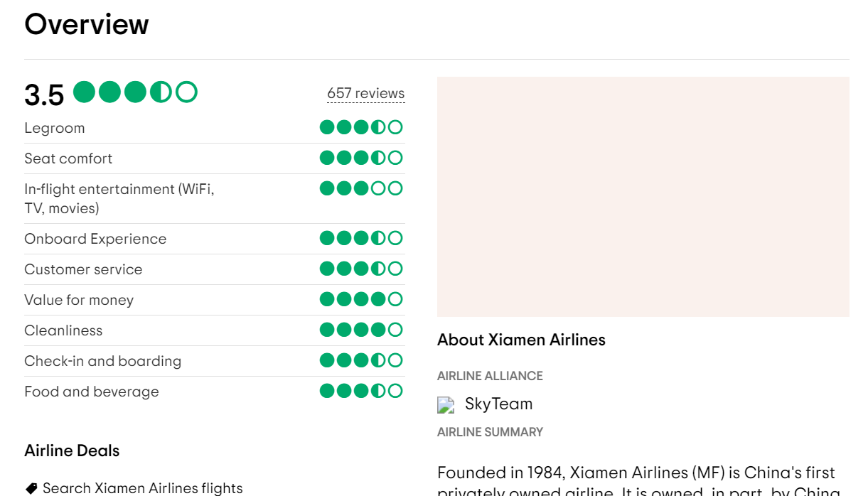Click the Check-in and boarding label
The image size is (868, 496).
(103, 361)
